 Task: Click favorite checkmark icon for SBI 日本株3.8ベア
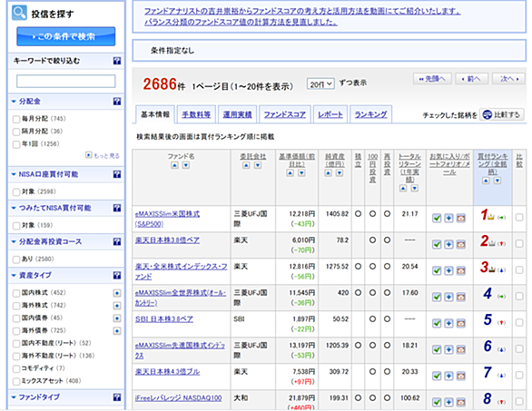[437, 323]
